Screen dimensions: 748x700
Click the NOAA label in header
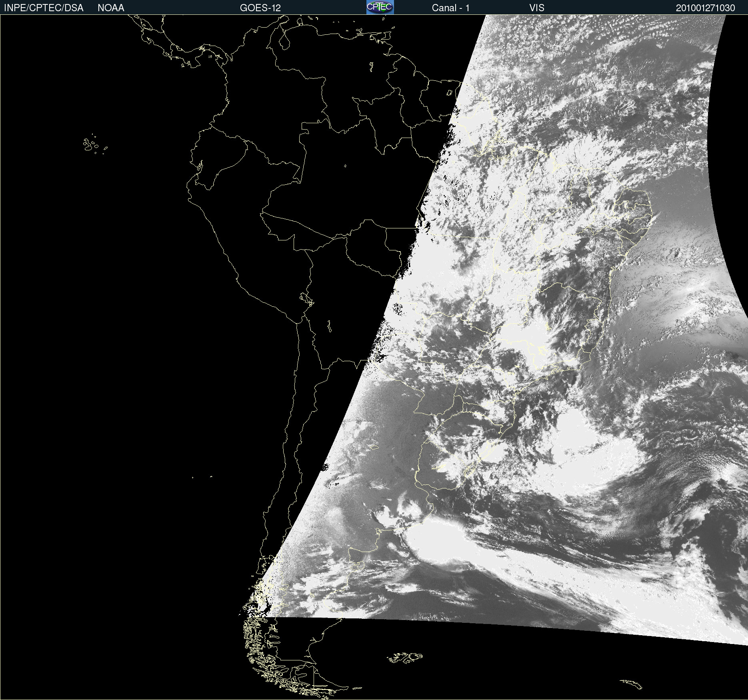coord(111,8)
